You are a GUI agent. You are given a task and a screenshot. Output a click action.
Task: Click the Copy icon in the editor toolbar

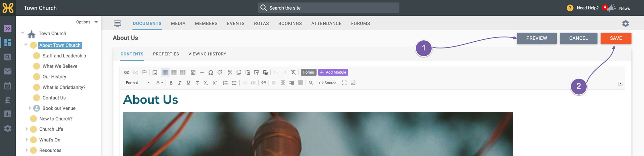pyautogui.click(x=239, y=72)
